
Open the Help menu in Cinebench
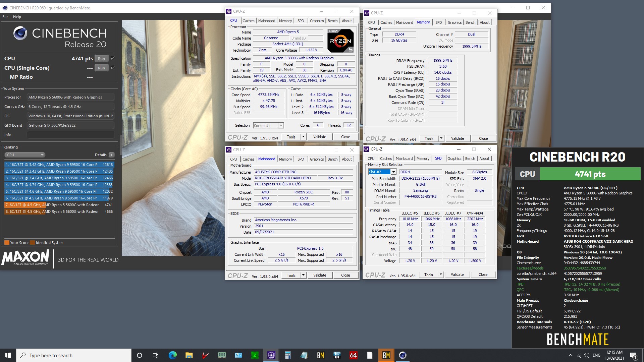17,17
